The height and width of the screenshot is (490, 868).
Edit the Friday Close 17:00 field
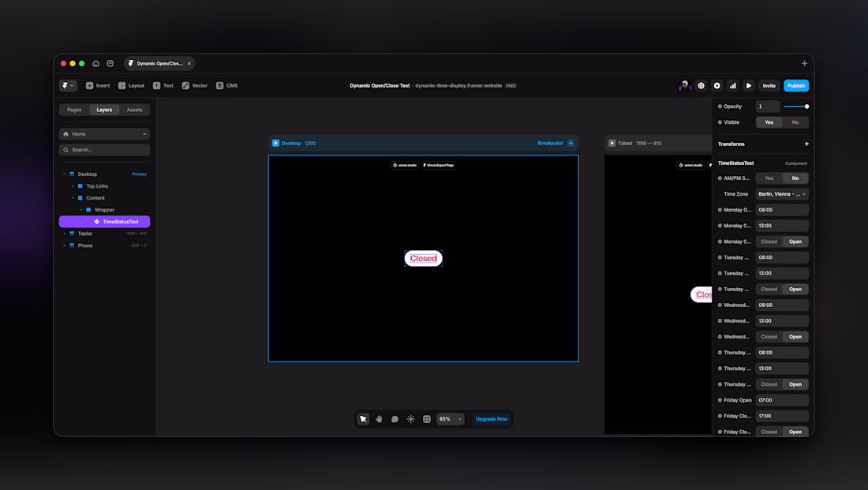[x=782, y=417]
